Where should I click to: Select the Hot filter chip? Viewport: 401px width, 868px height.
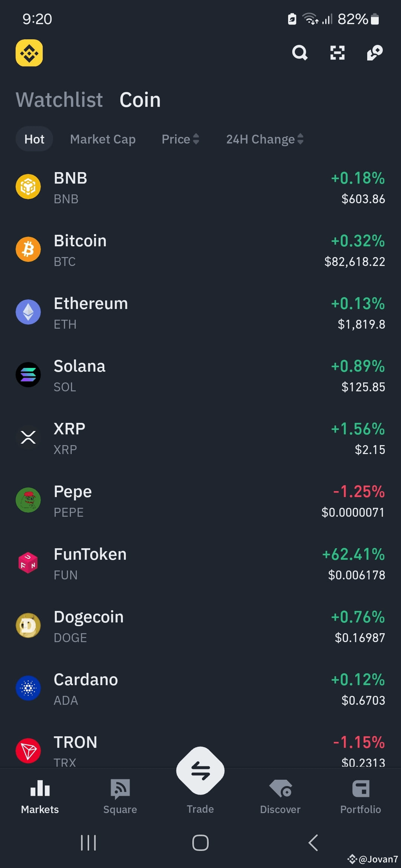34,139
